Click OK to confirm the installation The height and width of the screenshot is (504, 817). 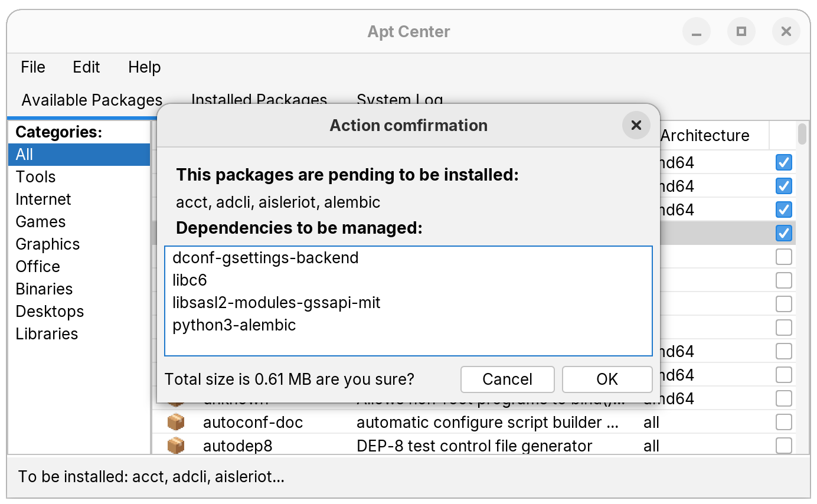click(607, 379)
